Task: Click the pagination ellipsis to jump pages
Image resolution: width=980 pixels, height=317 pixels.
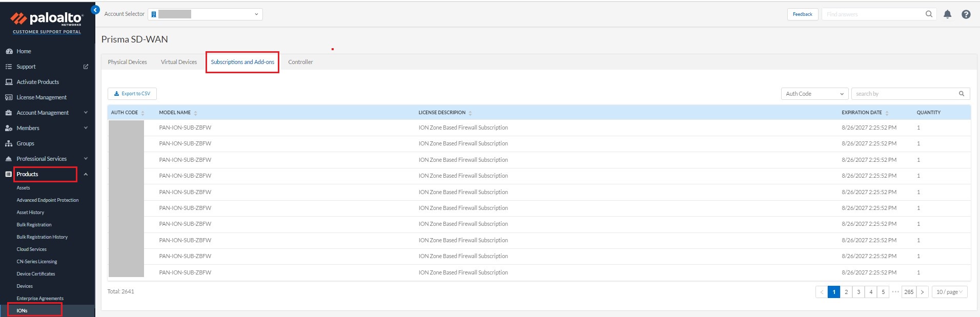Action: [895, 292]
